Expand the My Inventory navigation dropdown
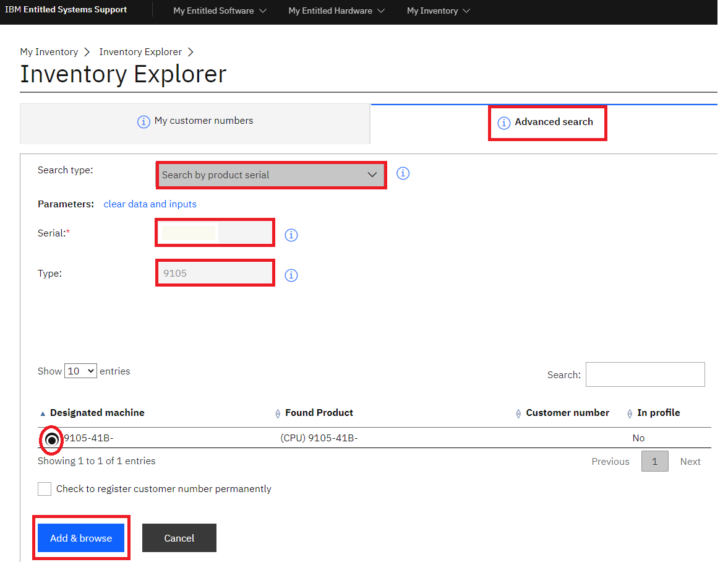Image resolution: width=728 pixels, height=562 pixels. tap(438, 11)
